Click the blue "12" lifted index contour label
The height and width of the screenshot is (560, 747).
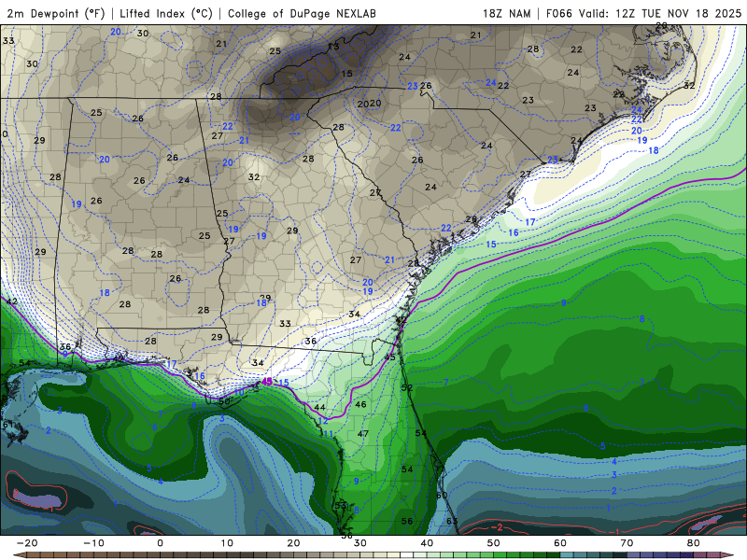click(x=323, y=421)
